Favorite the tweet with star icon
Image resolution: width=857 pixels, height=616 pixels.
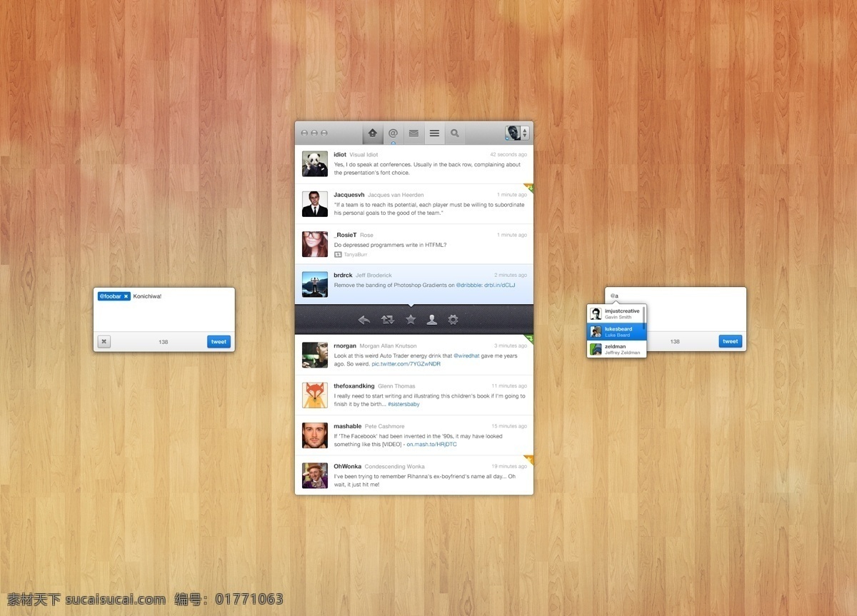(x=411, y=320)
